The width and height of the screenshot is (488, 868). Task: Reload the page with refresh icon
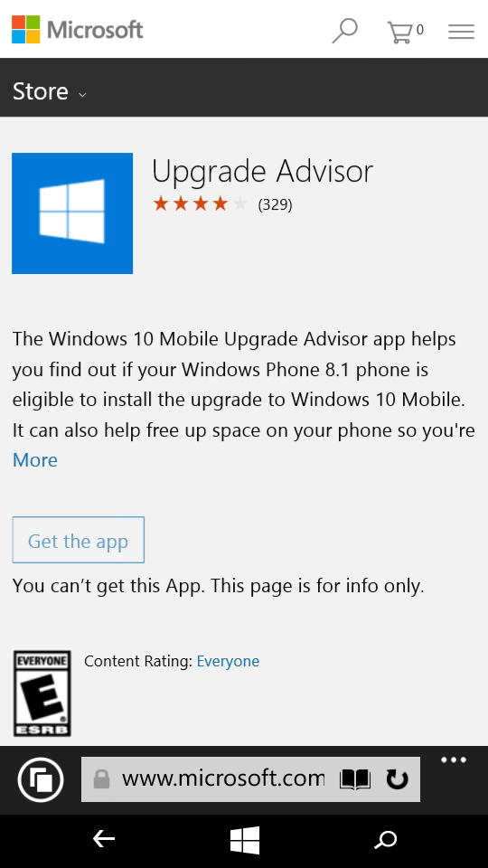(397, 779)
